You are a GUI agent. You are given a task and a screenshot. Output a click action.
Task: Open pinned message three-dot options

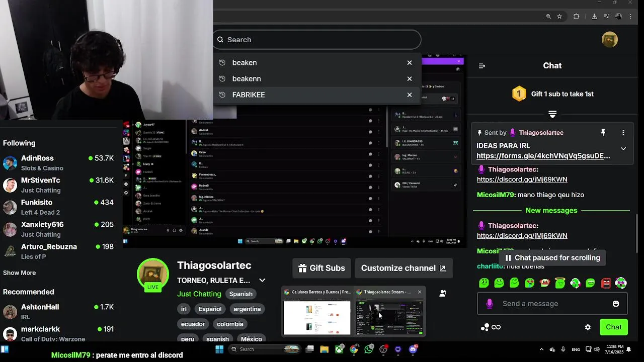click(x=623, y=133)
